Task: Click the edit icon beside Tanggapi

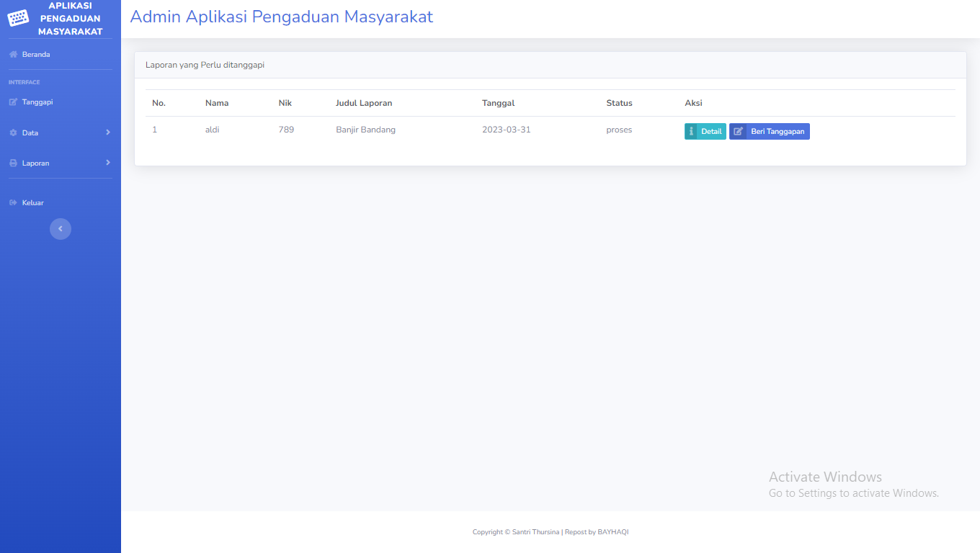Action: coord(13,102)
